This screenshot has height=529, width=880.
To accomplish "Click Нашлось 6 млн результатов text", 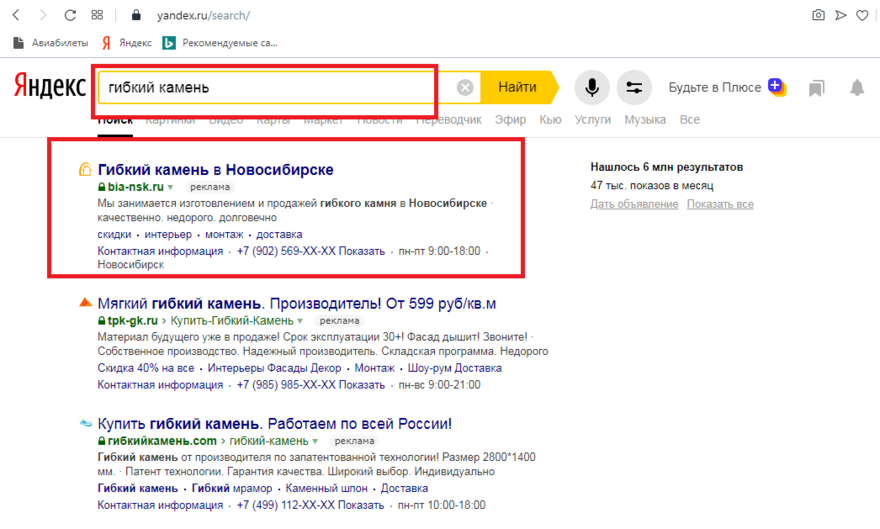I will (667, 167).
